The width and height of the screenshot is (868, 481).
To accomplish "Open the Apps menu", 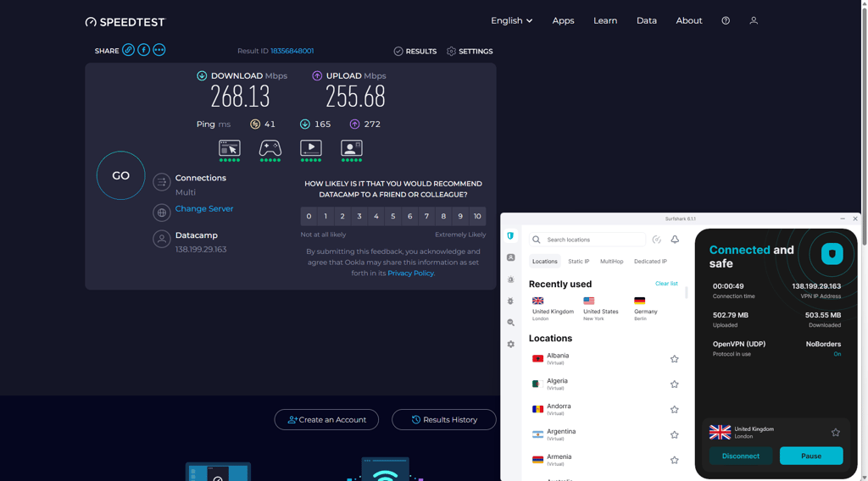I will (x=563, y=20).
